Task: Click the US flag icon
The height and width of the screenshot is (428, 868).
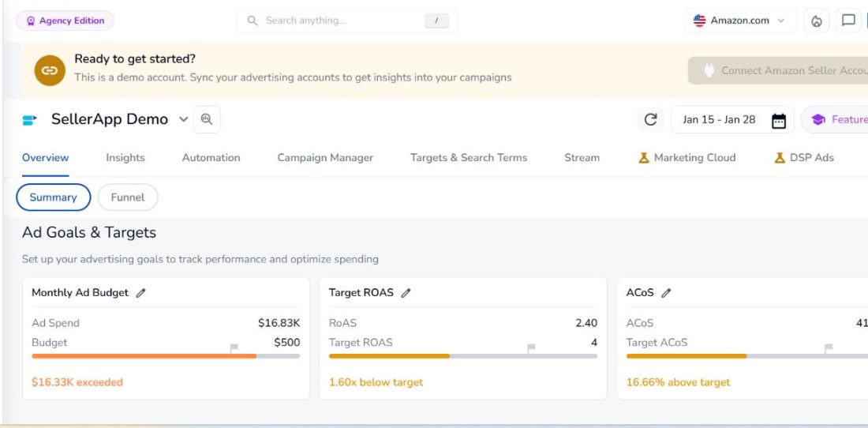Action: click(699, 21)
